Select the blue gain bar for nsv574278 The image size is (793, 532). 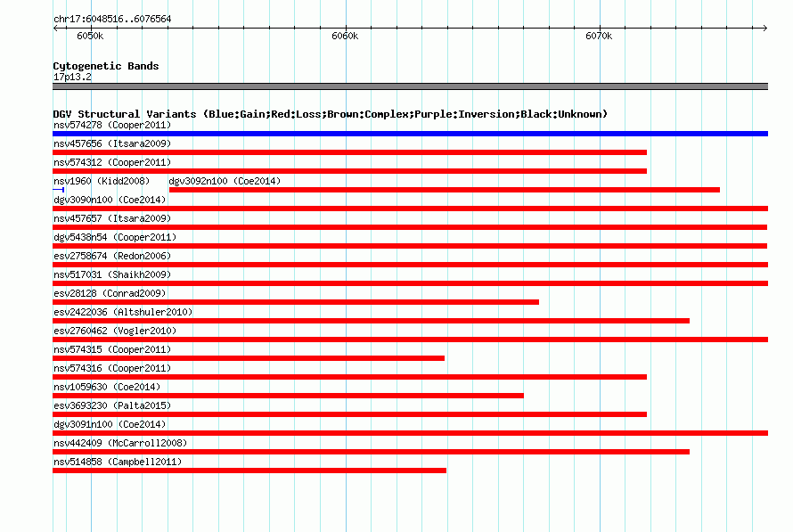410,134
